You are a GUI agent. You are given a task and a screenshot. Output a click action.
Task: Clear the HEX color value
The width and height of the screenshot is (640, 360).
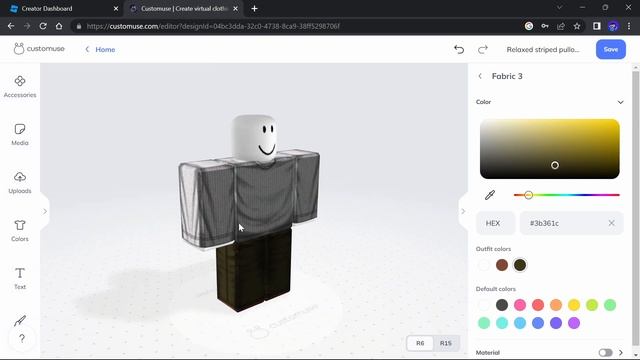click(611, 223)
